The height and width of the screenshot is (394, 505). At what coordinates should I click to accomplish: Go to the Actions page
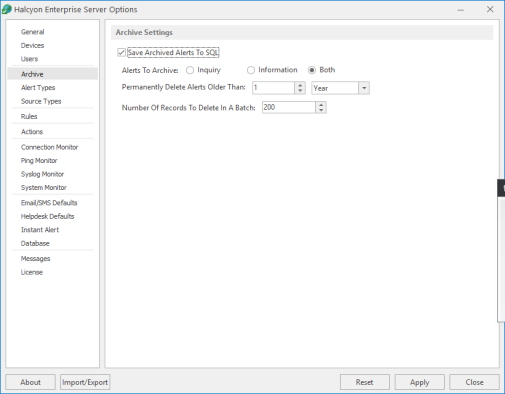point(32,132)
